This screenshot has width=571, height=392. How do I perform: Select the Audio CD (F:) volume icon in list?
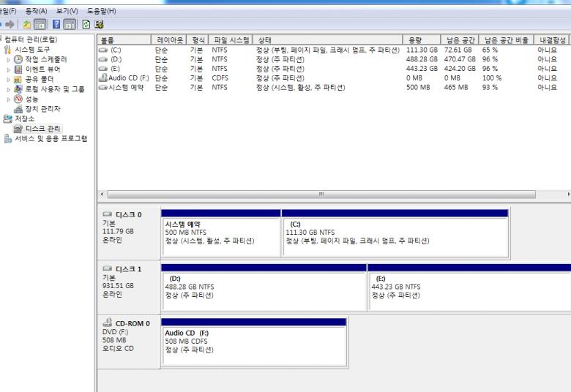tap(103, 78)
